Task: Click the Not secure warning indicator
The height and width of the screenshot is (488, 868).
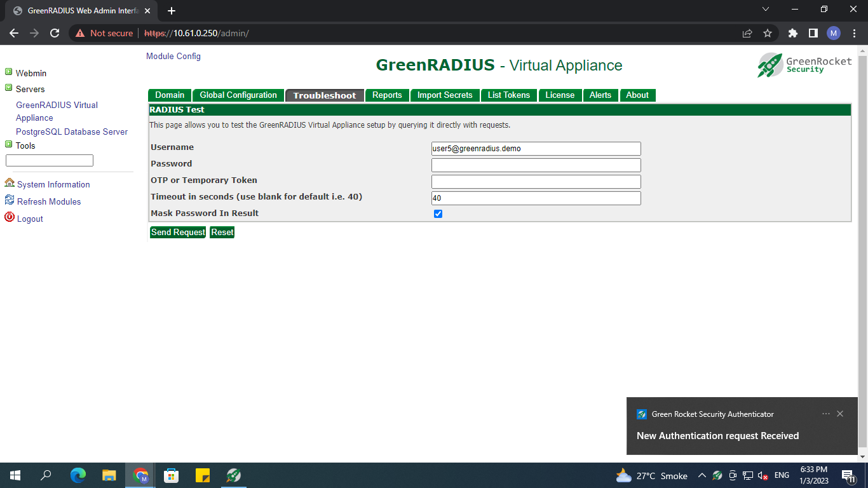Action: click(105, 33)
